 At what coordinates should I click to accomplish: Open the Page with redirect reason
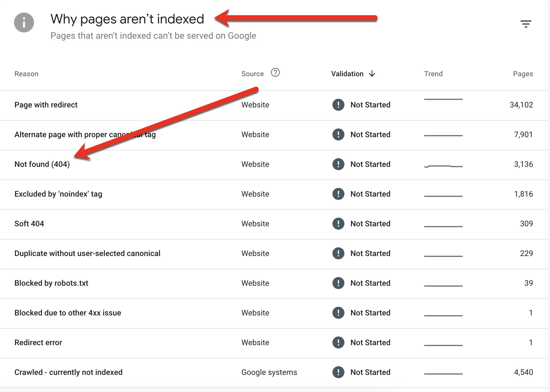[46, 105]
